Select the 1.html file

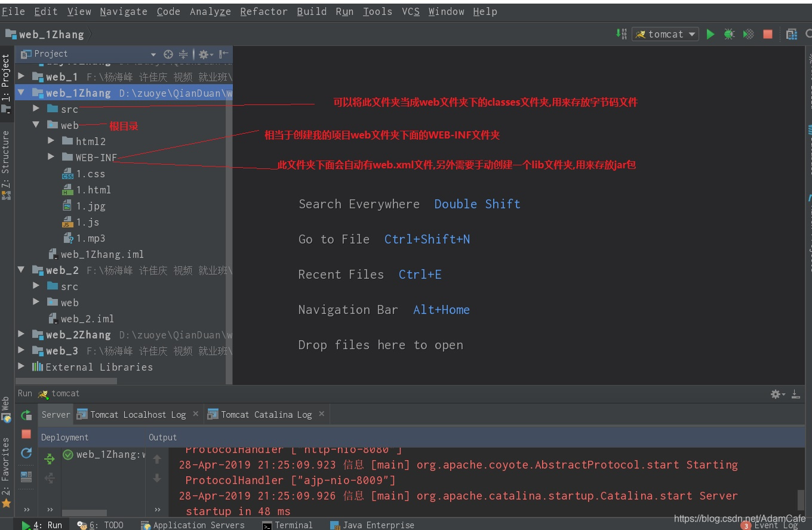87,190
